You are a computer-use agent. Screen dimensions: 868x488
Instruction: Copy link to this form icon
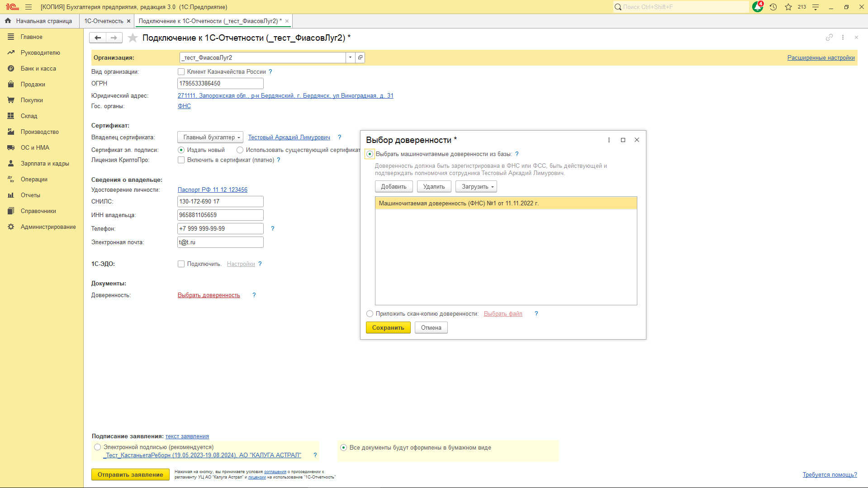pos(829,38)
